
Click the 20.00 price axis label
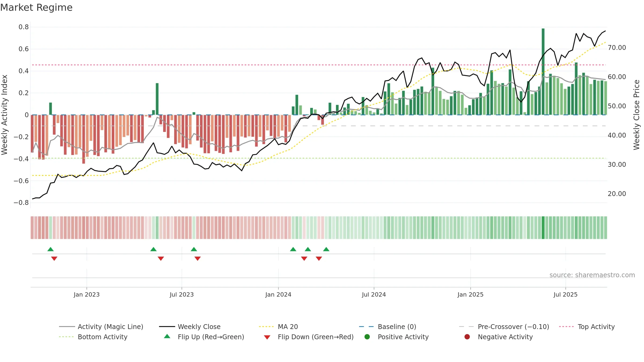[617, 194]
